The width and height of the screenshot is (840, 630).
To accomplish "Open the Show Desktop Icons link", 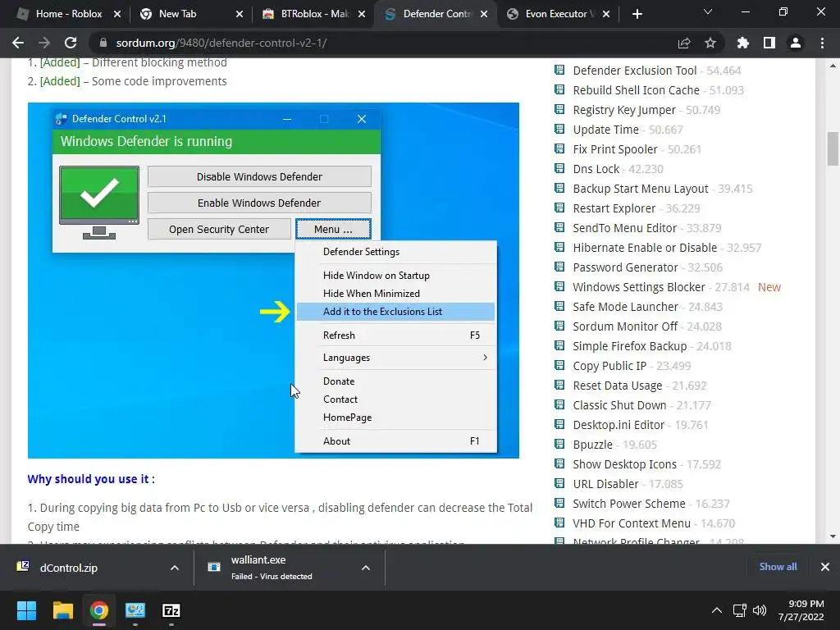I will click(x=624, y=464).
